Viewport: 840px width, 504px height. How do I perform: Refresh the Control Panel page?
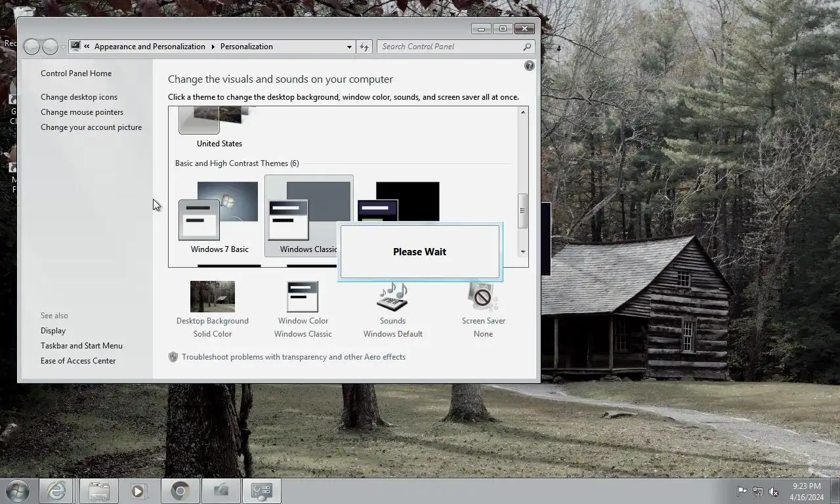click(365, 47)
